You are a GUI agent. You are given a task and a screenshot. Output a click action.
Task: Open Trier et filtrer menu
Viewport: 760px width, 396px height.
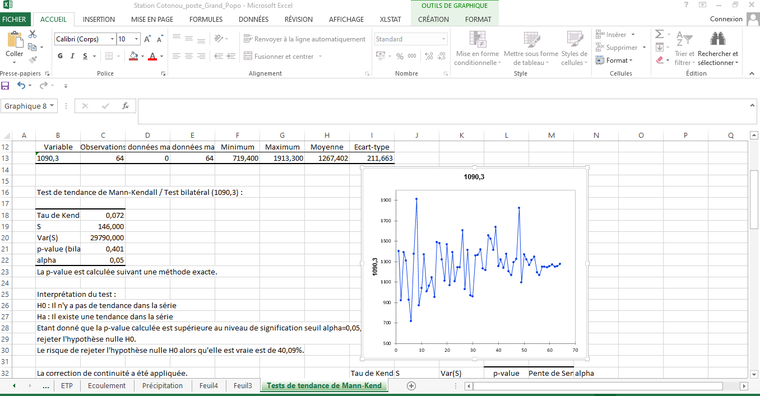click(x=684, y=48)
